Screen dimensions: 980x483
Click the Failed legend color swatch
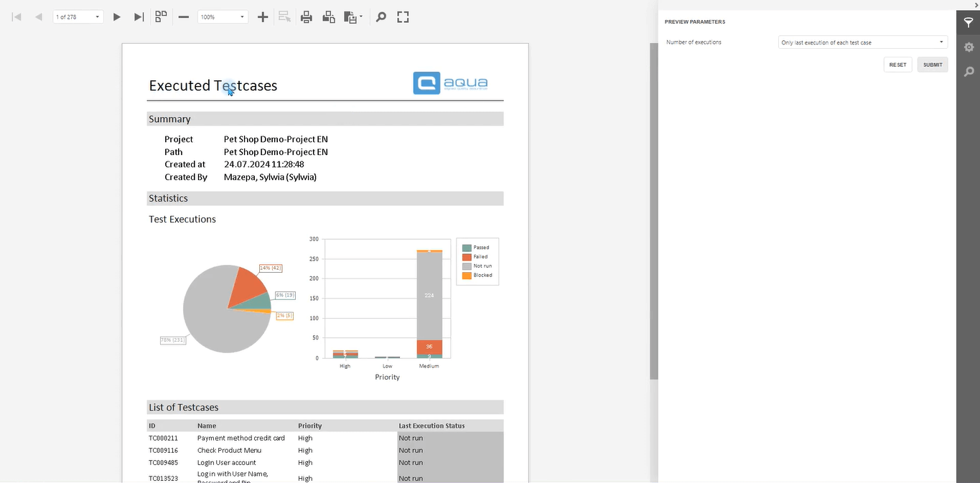click(467, 257)
